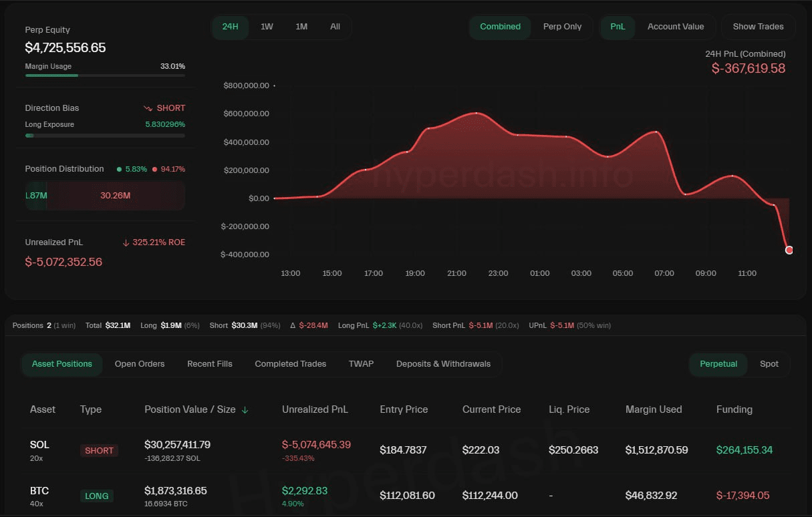
Task: Enable the Show Trades toggle
Action: click(758, 27)
